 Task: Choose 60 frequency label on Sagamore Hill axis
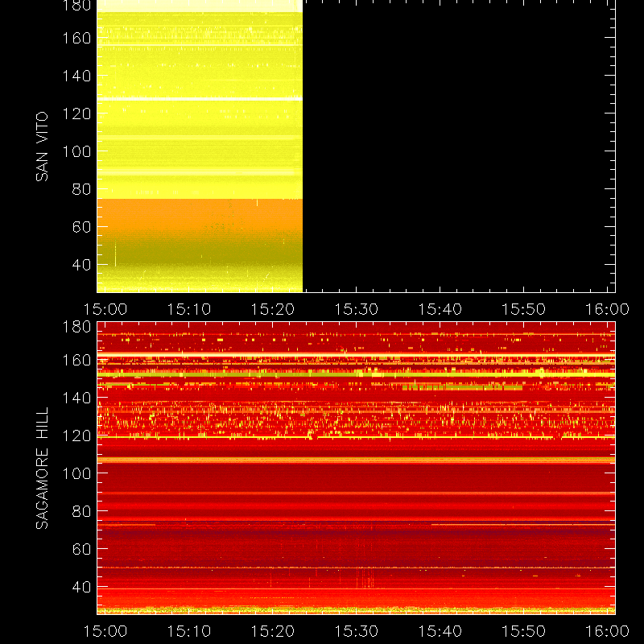click(x=81, y=549)
